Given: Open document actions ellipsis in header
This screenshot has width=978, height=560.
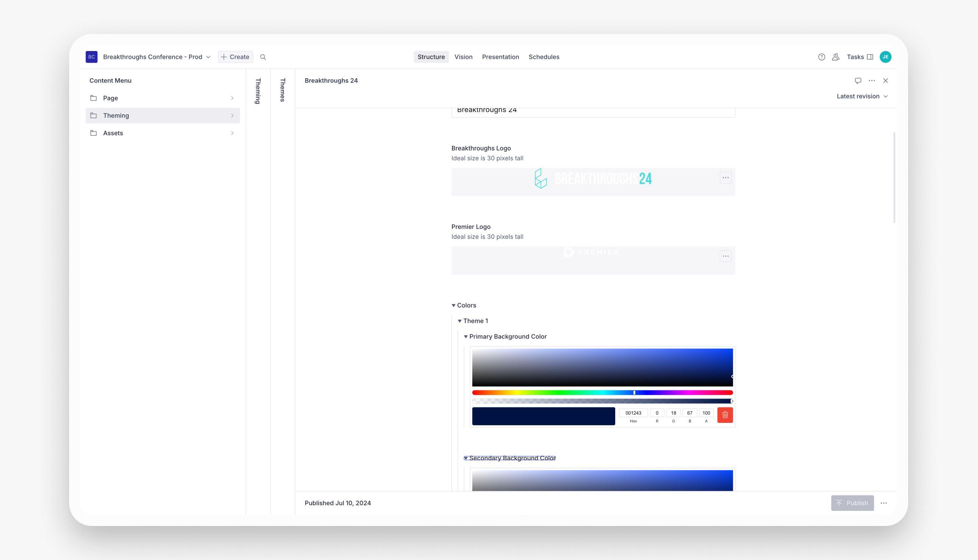Looking at the screenshot, I should coord(872,80).
